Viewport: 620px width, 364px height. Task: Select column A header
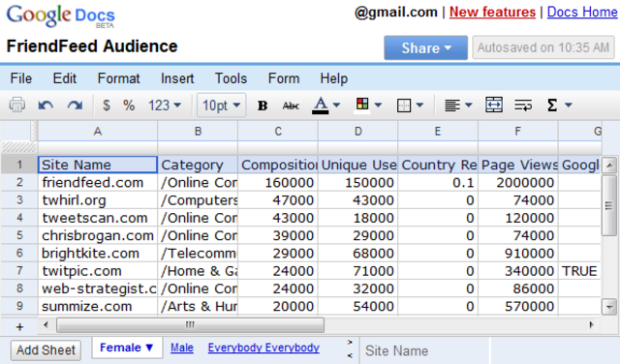click(x=98, y=132)
